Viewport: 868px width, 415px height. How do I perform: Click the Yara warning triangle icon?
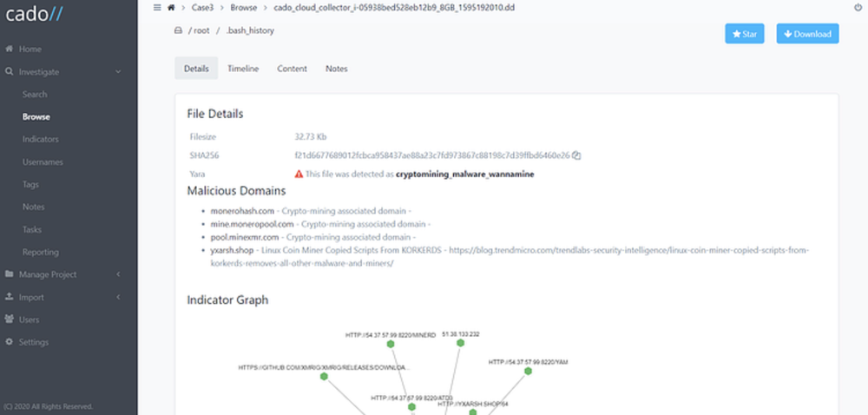coord(299,175)
